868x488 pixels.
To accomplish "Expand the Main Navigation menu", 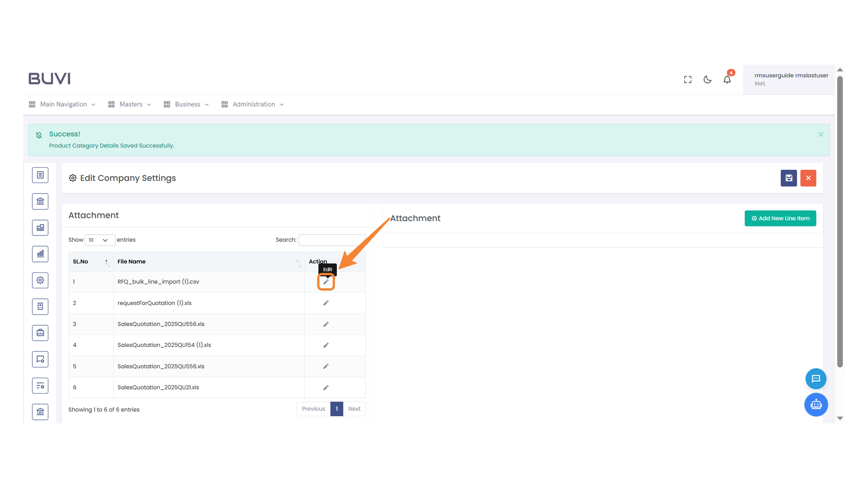I will pyautogui.click(x=62, y=104).
